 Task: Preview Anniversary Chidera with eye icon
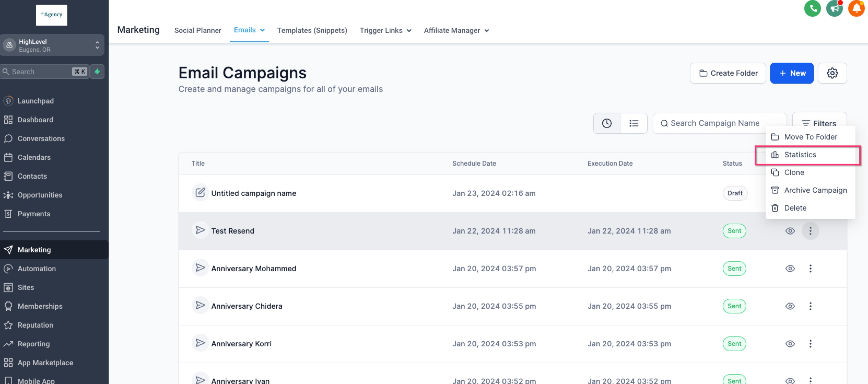click(x=790, y=306)
